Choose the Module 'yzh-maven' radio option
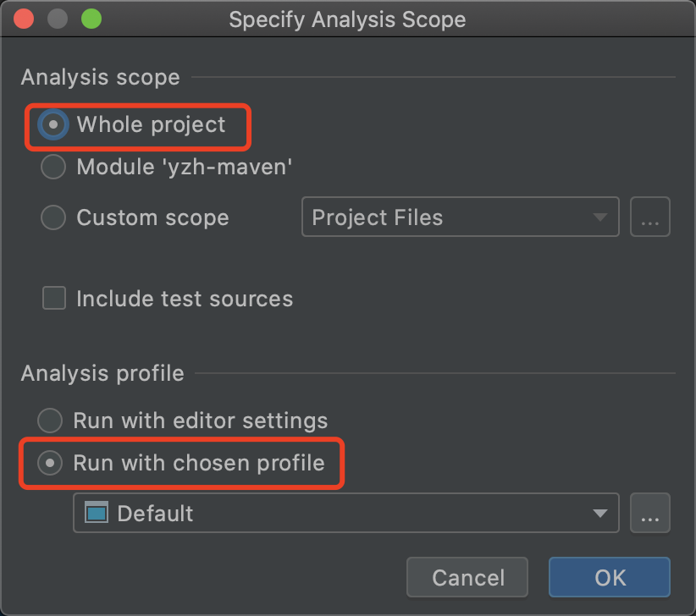The image size is (696, 616). click(x=53, y=168)
